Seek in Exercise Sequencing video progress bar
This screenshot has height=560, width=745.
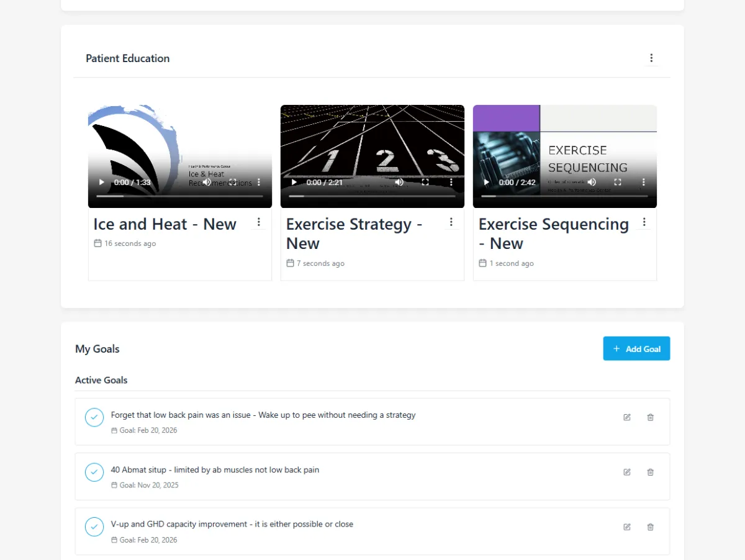tap(565, 196)
